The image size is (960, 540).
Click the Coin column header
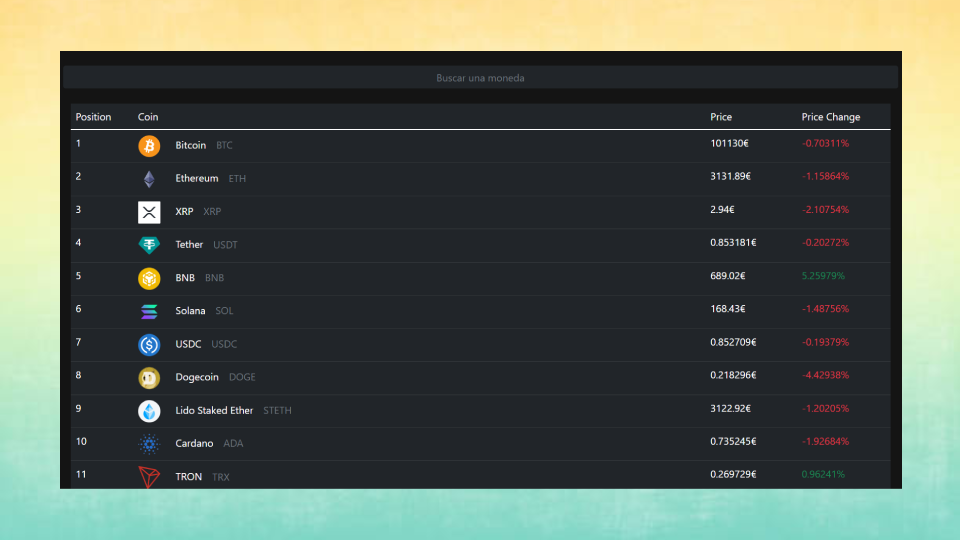[x=148, y=117]
